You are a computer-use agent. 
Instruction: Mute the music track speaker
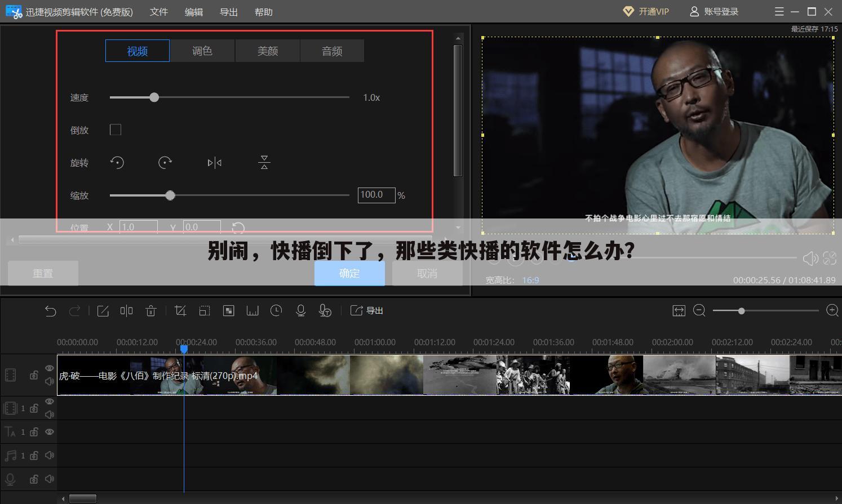[50, 455]
